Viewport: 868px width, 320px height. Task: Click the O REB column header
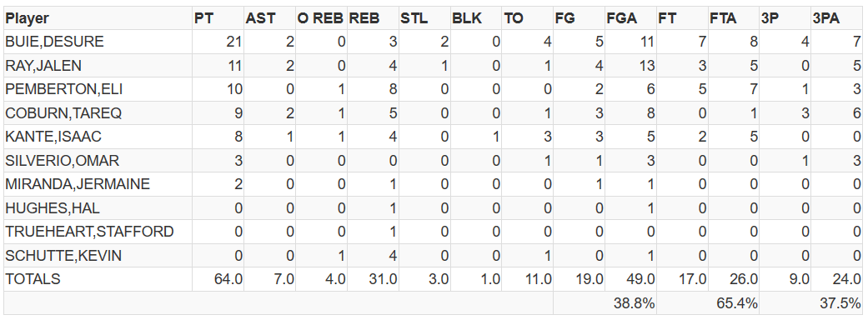coord(321,18)
